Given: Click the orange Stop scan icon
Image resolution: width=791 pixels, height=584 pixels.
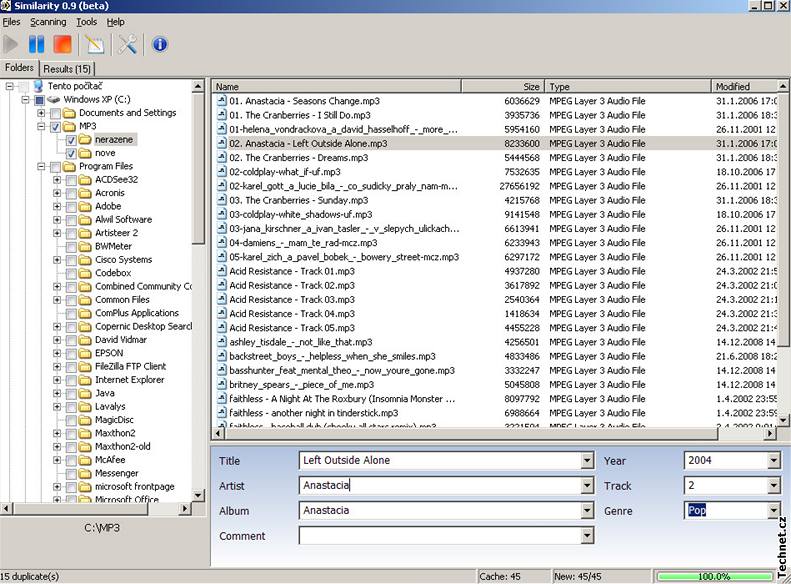Looking at the screenshot, I should pyautogui.click(x=62, y=44).
